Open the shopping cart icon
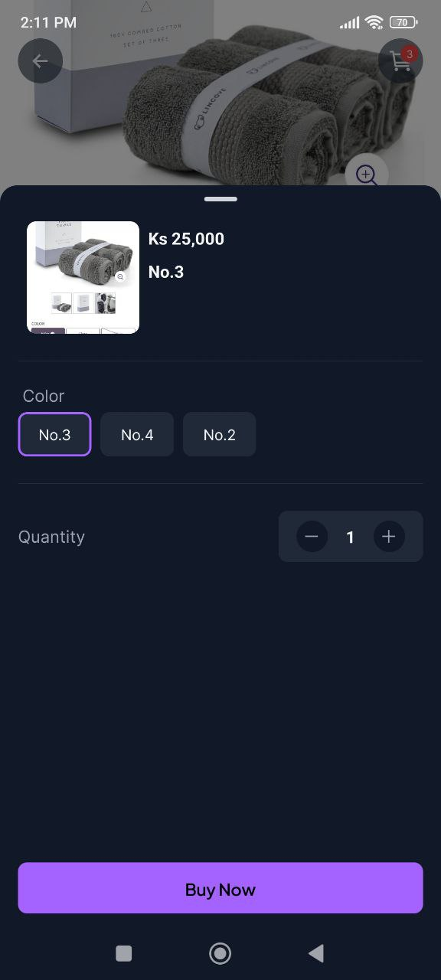 click(400, 61)
